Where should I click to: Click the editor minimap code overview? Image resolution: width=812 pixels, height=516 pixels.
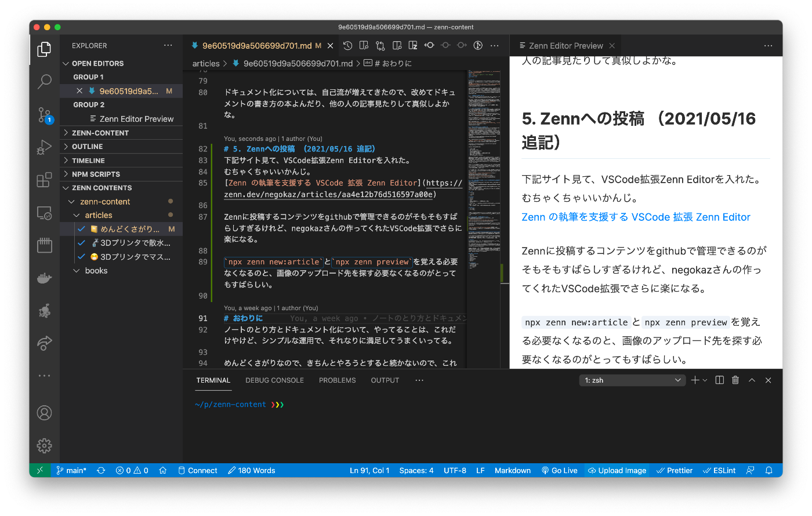484,219
